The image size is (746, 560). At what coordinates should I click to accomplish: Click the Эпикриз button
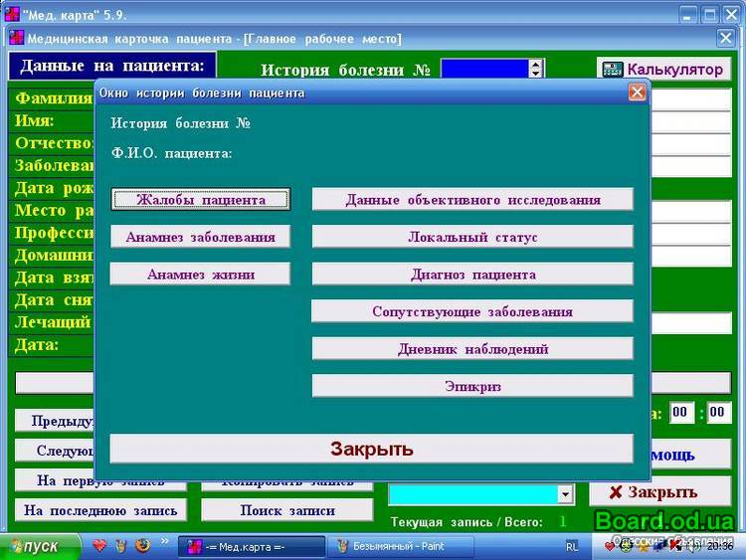click(472, 386)
